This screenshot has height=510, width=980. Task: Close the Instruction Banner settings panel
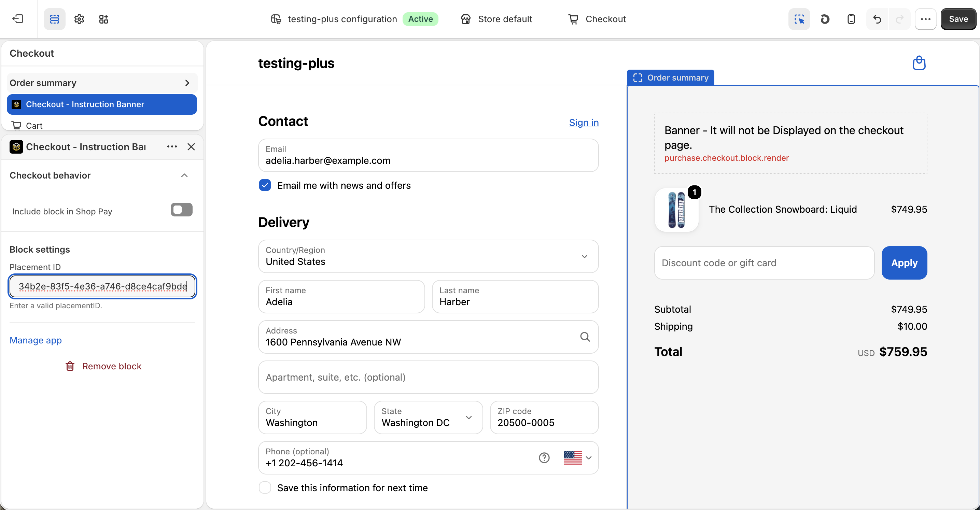191,147
